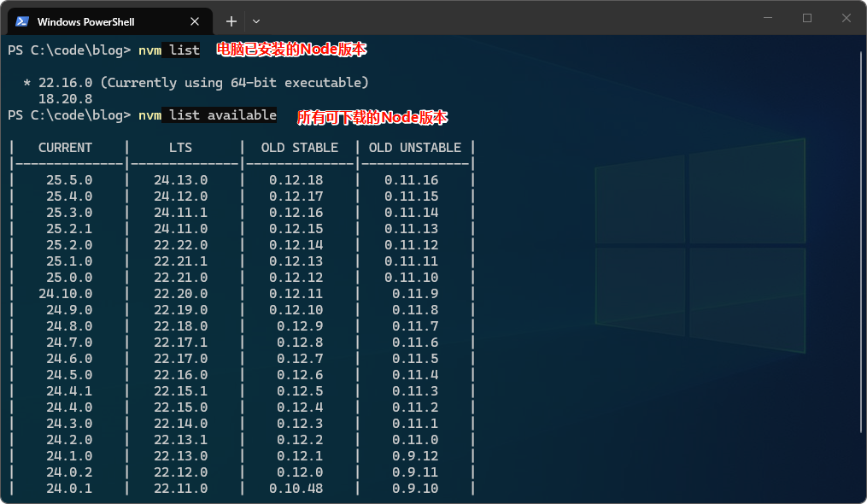Click red annotation "所有可下载的Node版本"
The image size is (867, 504).
372,117
